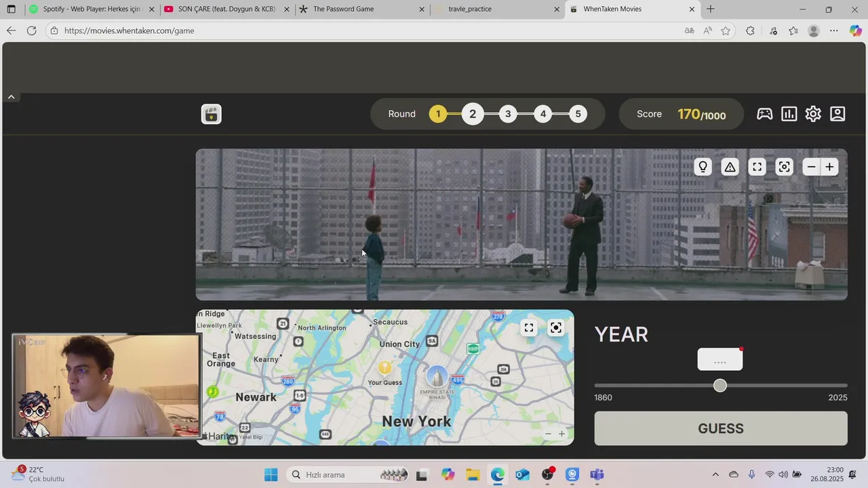The width and height of the screenshot is (868, 488).
Task: Click the year input box
Action: pos(720,360)
